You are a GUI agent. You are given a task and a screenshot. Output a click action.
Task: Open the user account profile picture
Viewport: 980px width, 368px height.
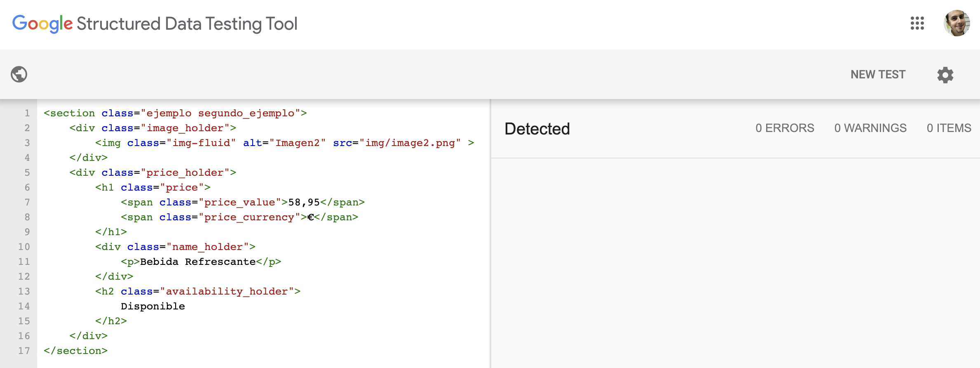pyautogui.click(x=957, y=24)
